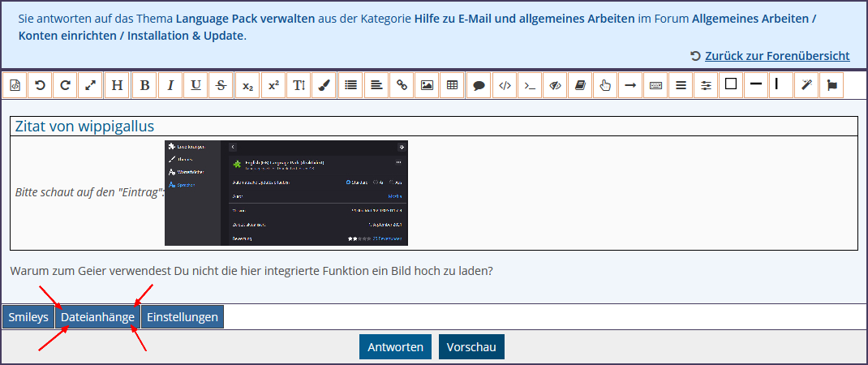The width and height of the screenshot is (868, 365).
Task: Click the magic wand icon
Action: click(806, 85)
